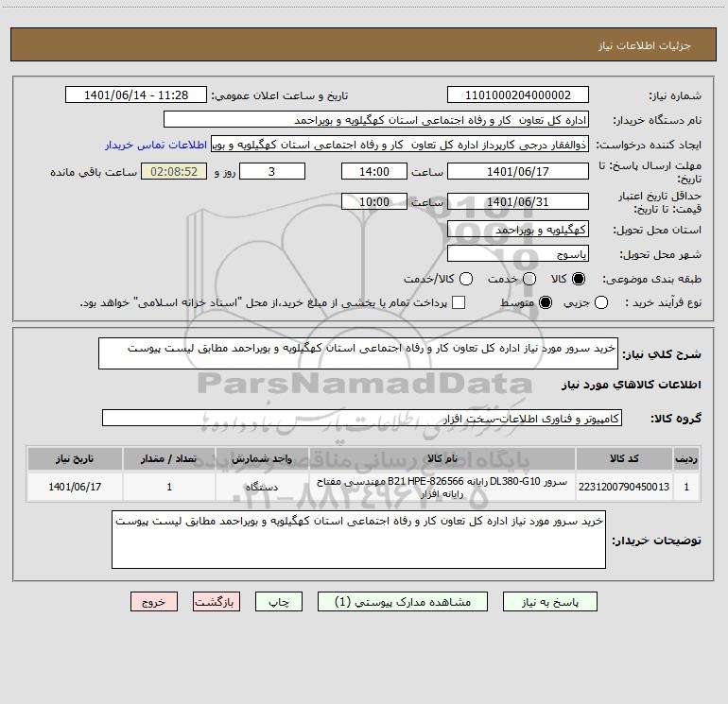Click the جزئیات اطلاعات نیاز header title

[645, 45]
